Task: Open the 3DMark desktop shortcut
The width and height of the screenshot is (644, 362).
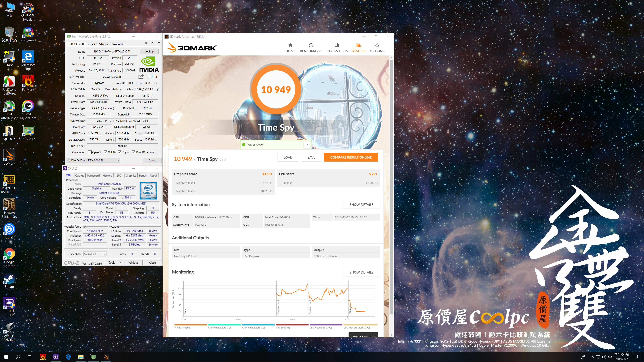Action: pos(9,157)
